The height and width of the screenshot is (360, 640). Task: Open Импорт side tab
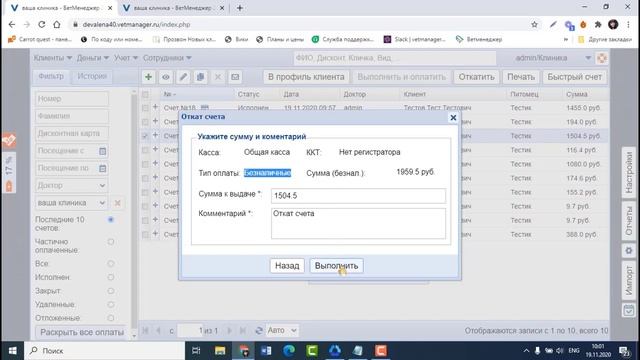pos(629,280)
